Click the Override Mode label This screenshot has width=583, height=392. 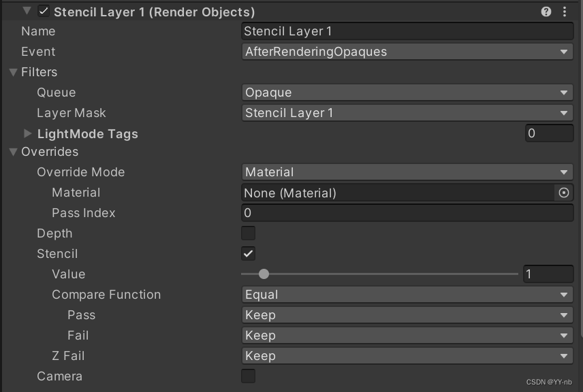[80, 172]
